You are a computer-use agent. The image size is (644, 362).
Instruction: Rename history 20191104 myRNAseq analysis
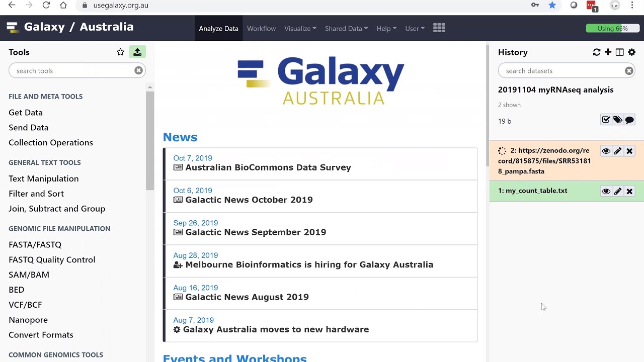coord(555,90)
